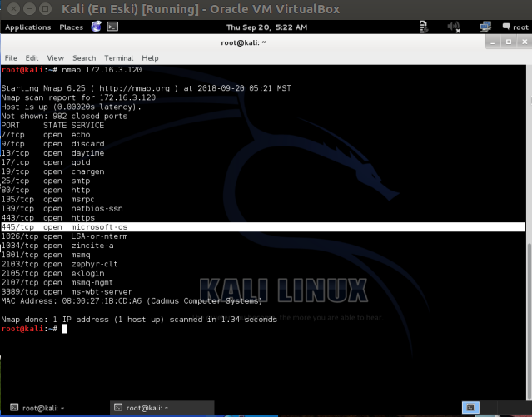Click the 139/tcp netbios-ssn line
Screen dimensions: 532x417
pos(62,209)
